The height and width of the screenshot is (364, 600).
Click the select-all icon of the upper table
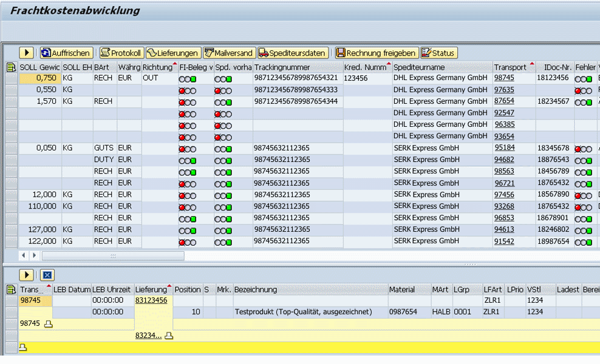(11, 67)
